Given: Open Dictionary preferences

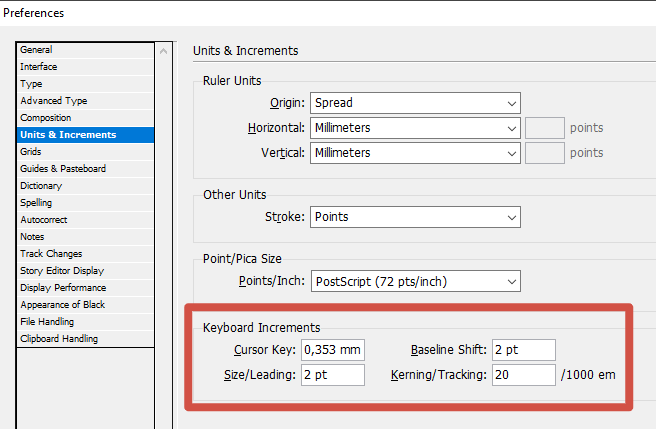Looking at the screenshot, I should click(41, 186).
